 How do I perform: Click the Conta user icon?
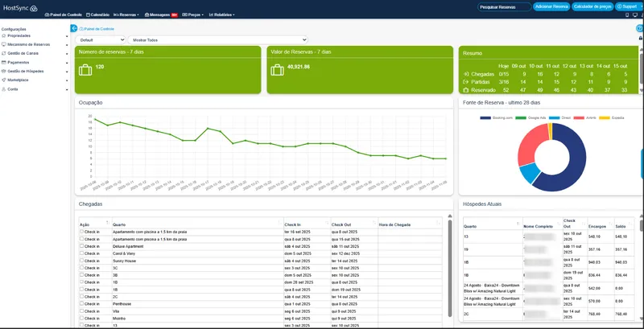[4, 89]
